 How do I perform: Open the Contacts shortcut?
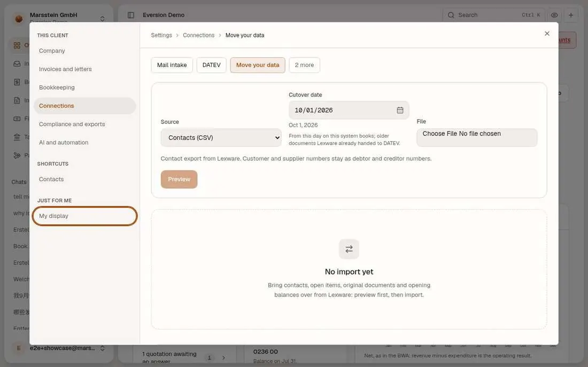point(85,179)
